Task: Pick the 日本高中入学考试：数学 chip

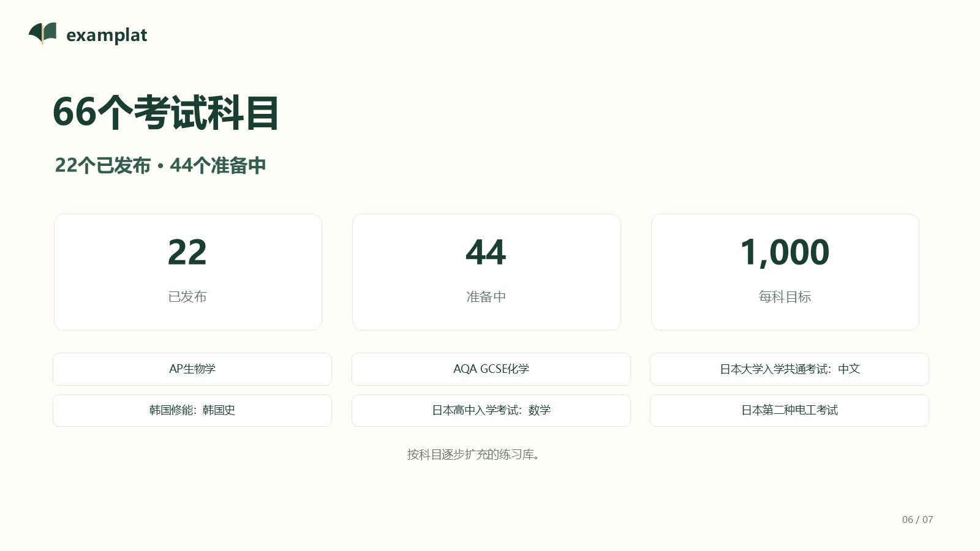Action: click(491, 410)
